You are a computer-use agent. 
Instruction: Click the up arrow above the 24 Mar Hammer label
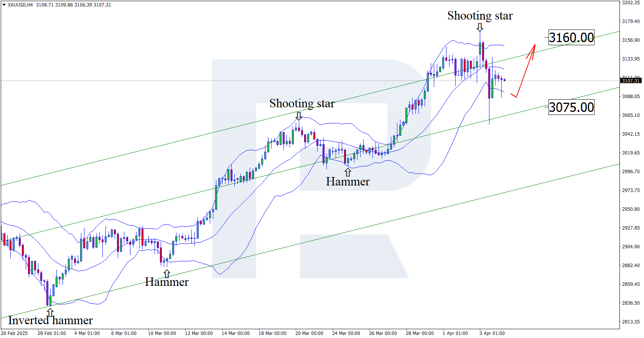[348, 172]
